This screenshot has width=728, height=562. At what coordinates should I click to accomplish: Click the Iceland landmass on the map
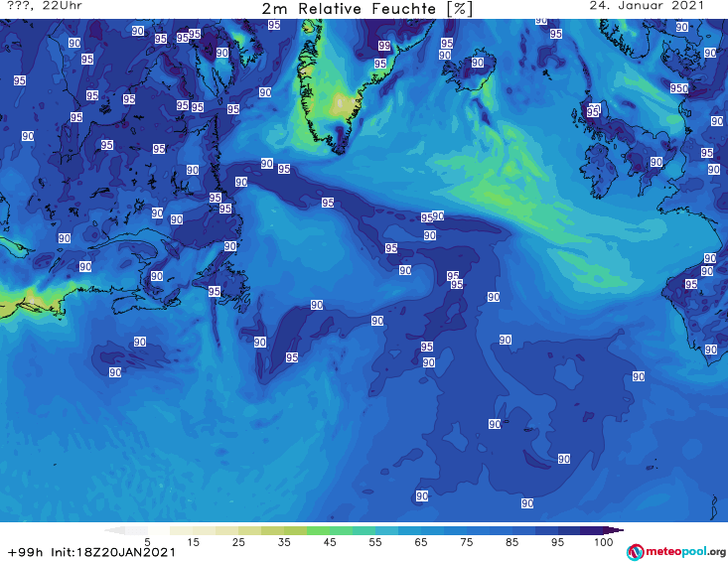[470, 70]
